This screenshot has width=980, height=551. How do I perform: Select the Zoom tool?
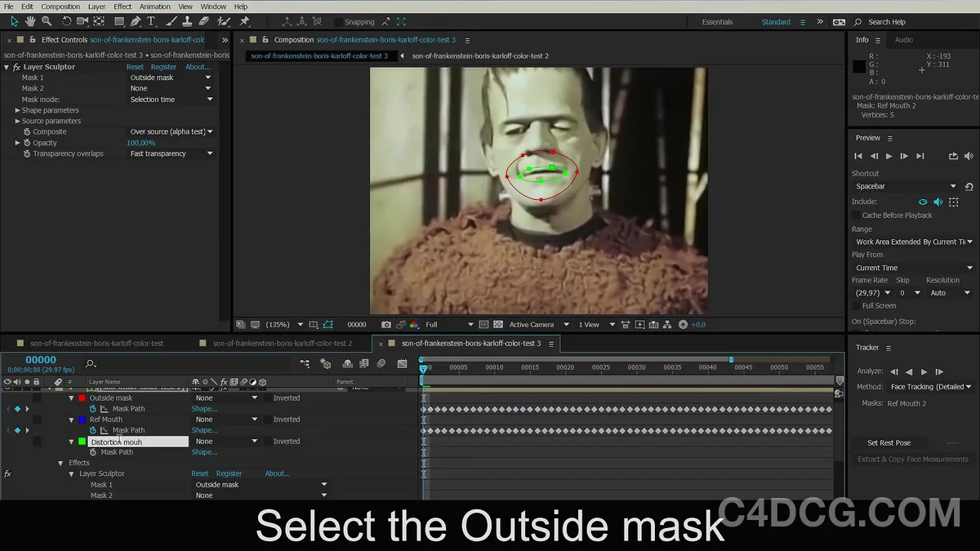pyautogui.click(x=47, y=22)
